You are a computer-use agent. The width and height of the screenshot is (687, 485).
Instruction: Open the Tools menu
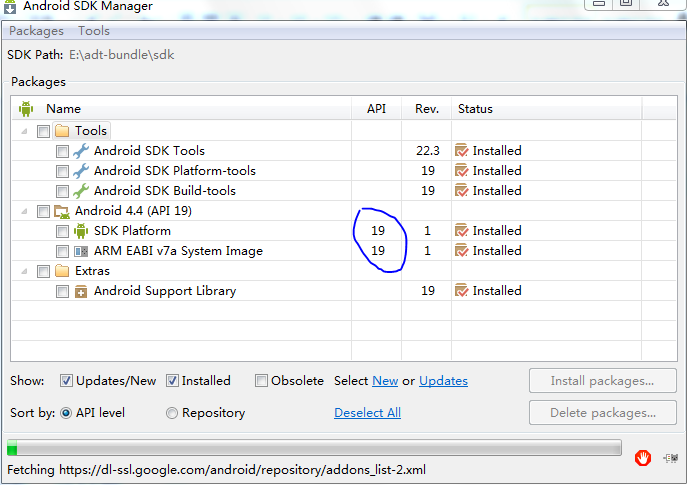coord(94,31)
